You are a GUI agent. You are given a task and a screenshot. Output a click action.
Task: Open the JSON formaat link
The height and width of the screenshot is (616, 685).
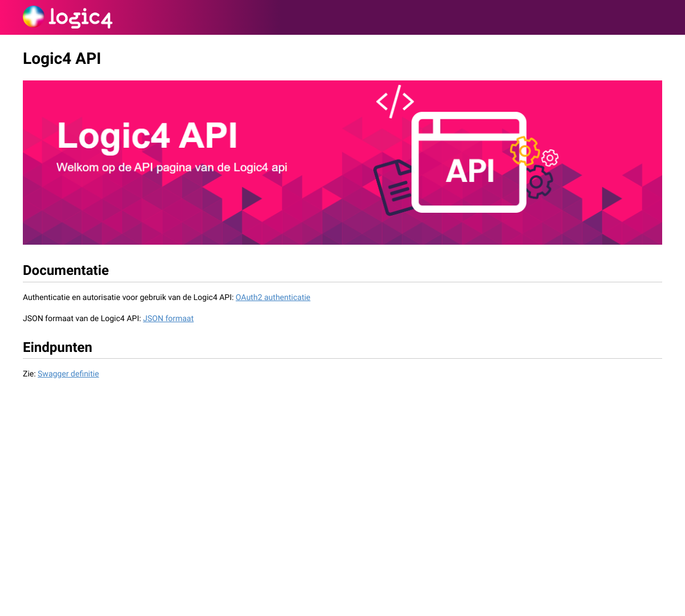[168, 318]
